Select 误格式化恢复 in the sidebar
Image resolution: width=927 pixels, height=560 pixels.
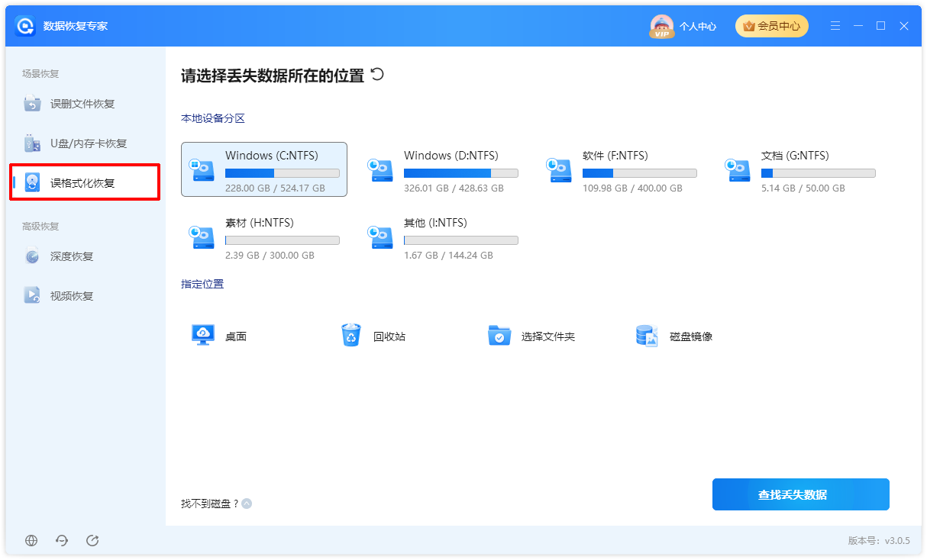(x=82, y=183)
